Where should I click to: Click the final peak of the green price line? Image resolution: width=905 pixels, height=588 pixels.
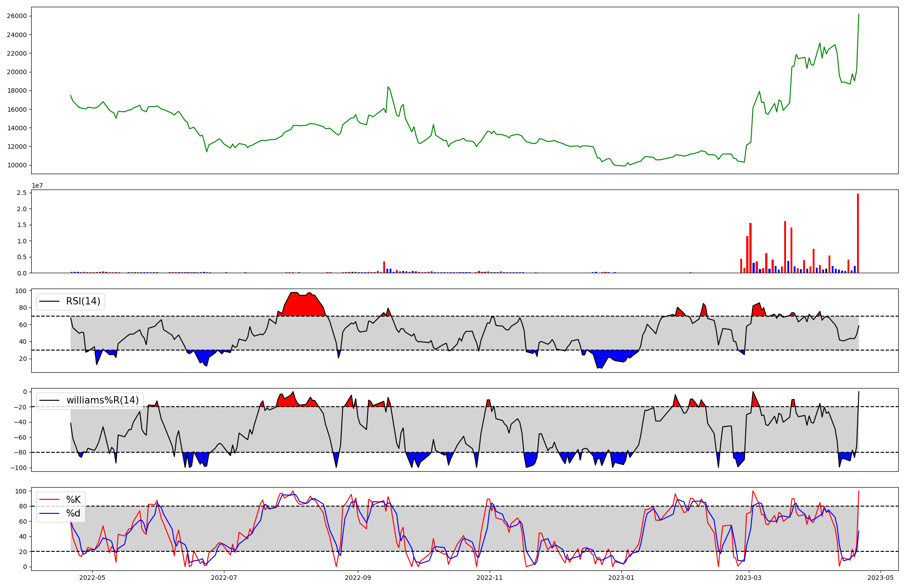pyautogui.click(x=858, y=15)
